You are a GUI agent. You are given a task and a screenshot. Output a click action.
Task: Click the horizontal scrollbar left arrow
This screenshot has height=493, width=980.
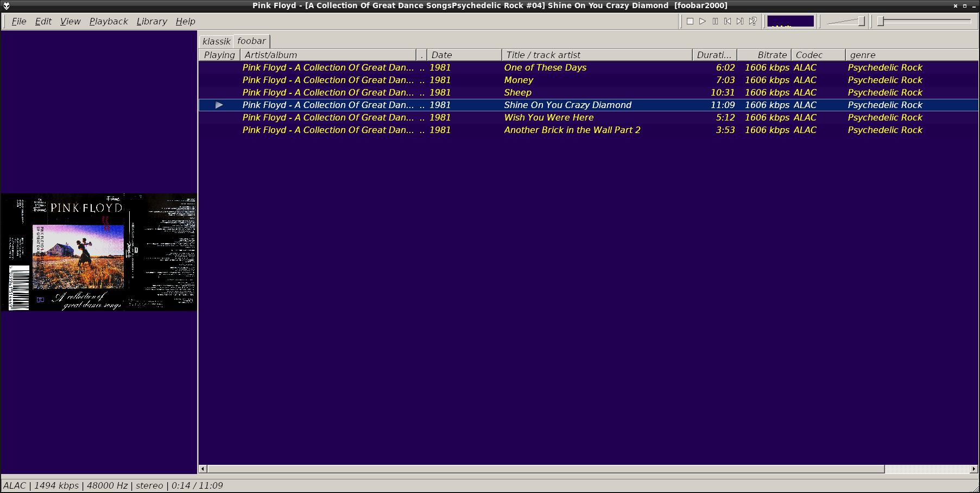pyautogui.click(x=203, y=469)
